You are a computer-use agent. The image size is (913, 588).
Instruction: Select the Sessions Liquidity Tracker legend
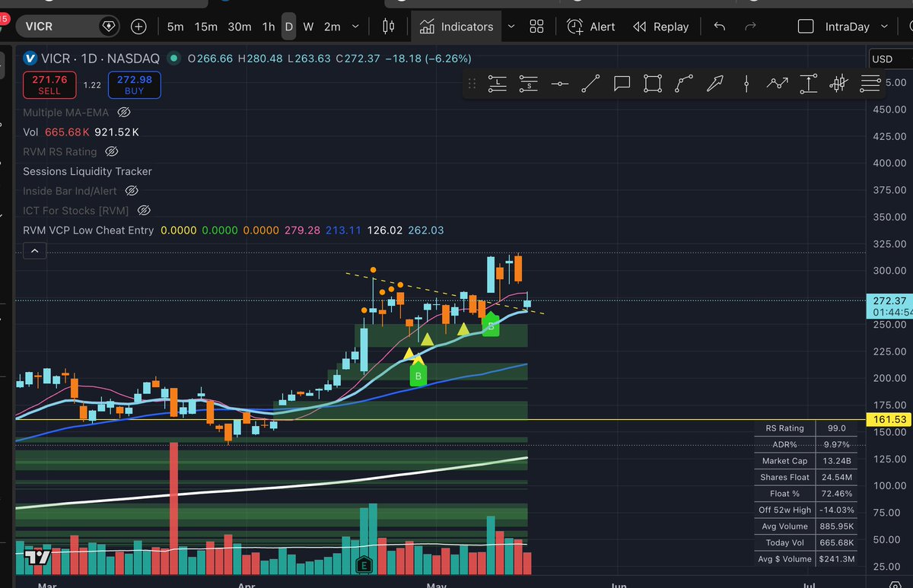87,171
